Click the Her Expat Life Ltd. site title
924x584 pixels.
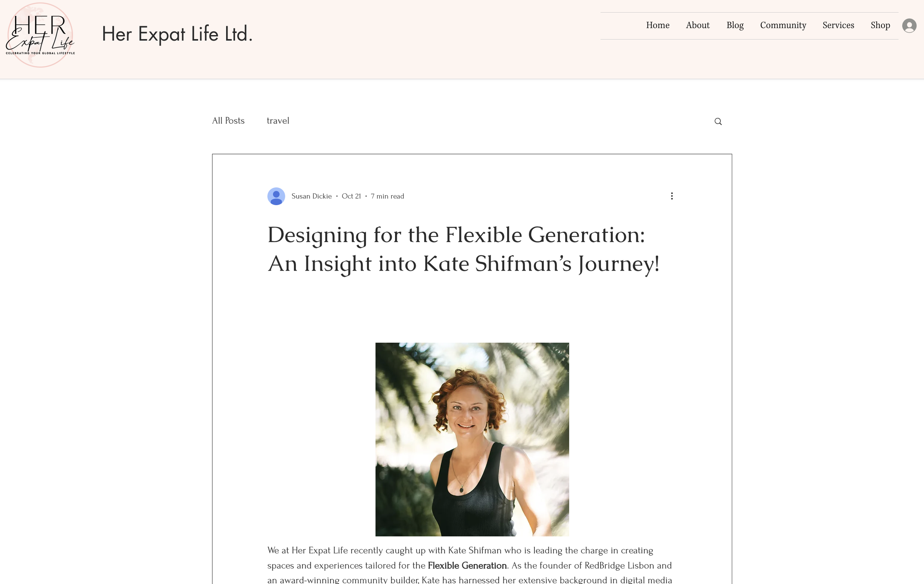point(177,34)
